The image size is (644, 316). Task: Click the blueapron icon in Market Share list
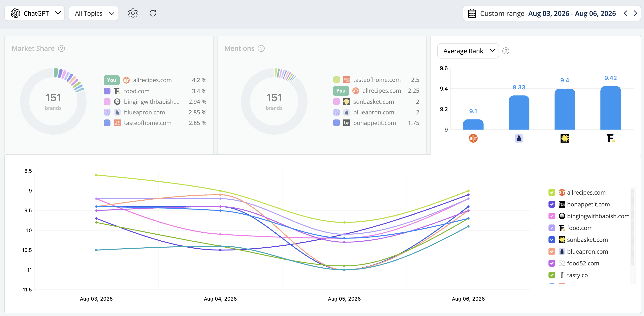pos(117,112)
